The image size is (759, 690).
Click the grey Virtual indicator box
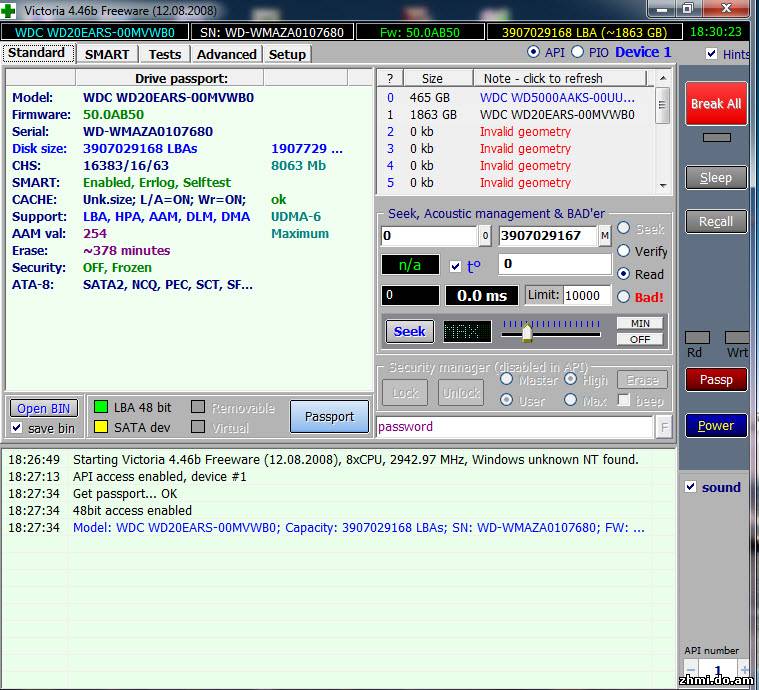pyautogui.click(x=198, y=427)
